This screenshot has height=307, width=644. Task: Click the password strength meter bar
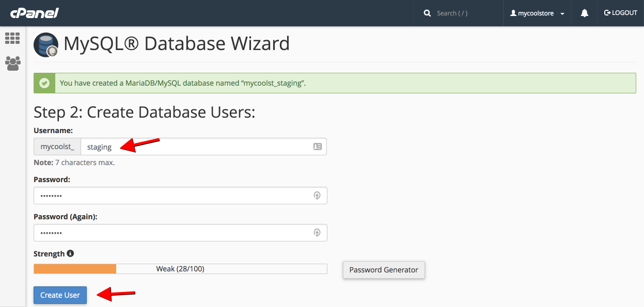point(180,269)
